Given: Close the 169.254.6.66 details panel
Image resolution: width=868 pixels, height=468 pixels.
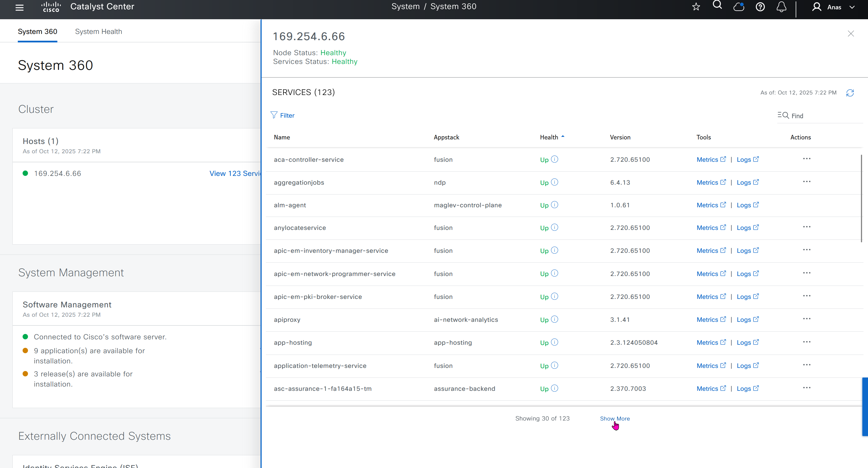Looking at the screenshot, I should coord(851,34).
